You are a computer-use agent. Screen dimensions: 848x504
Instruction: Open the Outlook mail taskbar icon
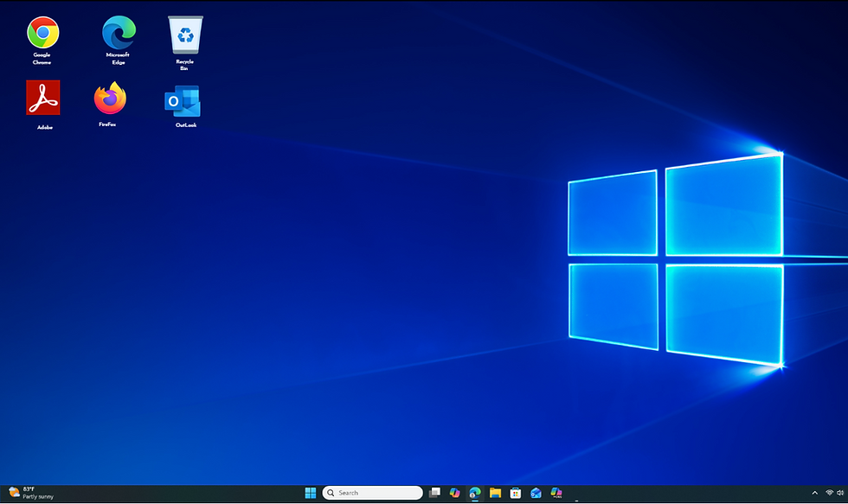click(536, 493)
